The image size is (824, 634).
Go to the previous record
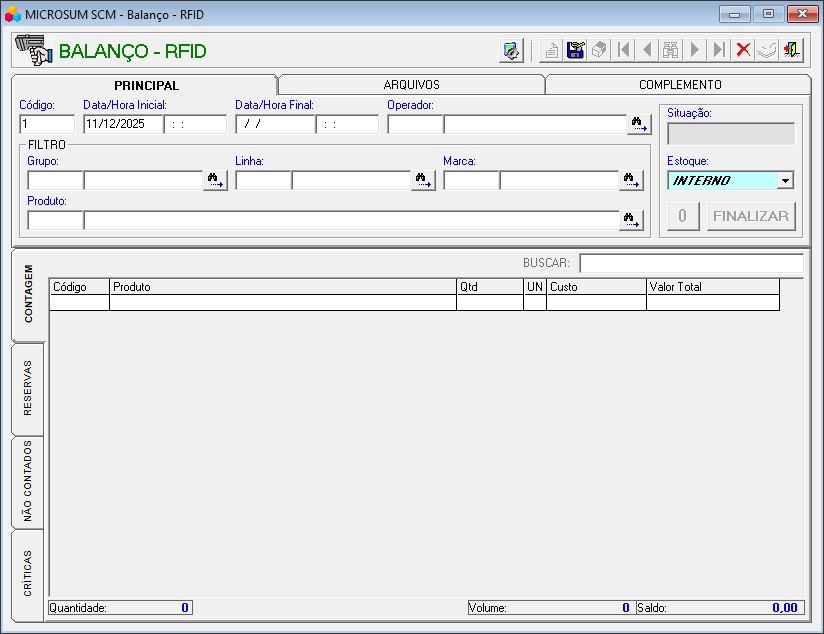[x=647, y=50]
